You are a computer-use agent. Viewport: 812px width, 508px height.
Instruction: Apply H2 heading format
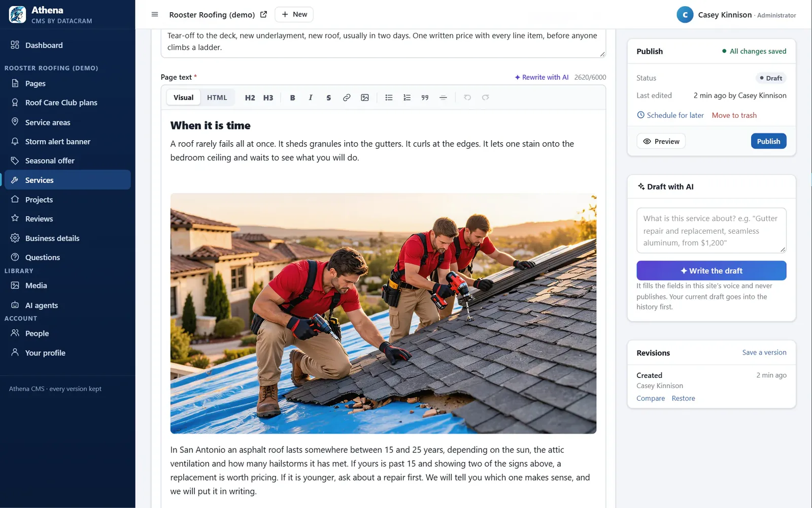pos(250,98)
